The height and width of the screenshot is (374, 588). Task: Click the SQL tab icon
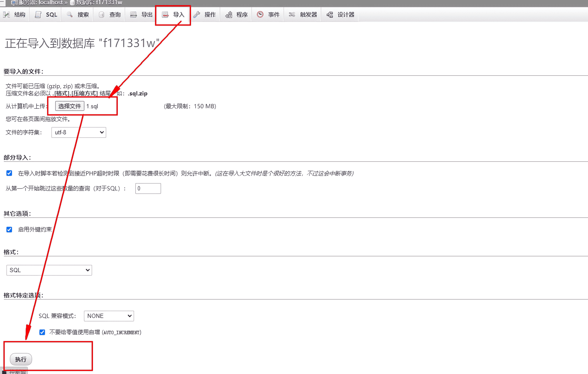tap(38, 15)
